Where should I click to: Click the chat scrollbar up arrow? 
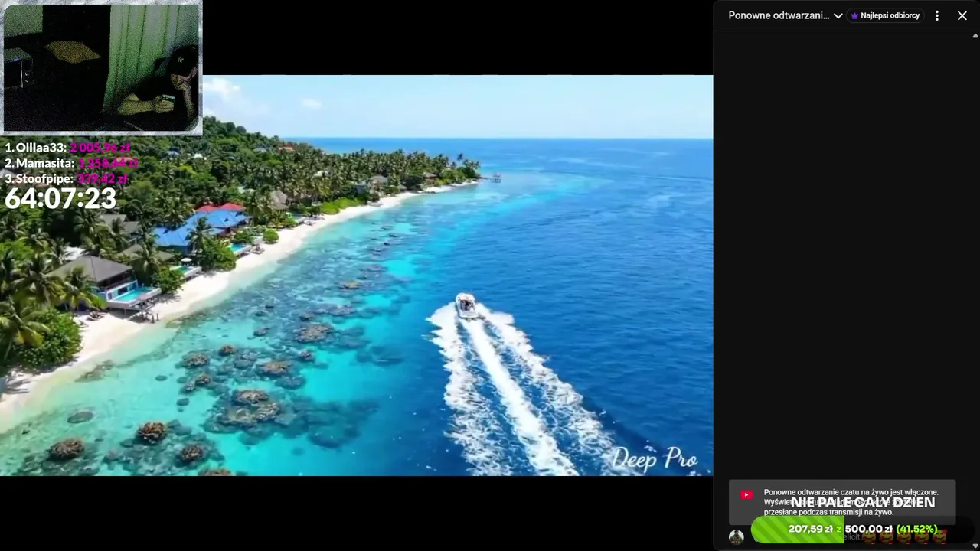(975, 35)
